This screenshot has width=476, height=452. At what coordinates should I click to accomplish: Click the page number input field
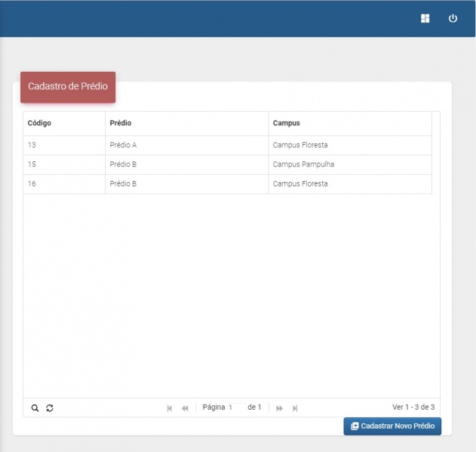[x=235, y=407]
